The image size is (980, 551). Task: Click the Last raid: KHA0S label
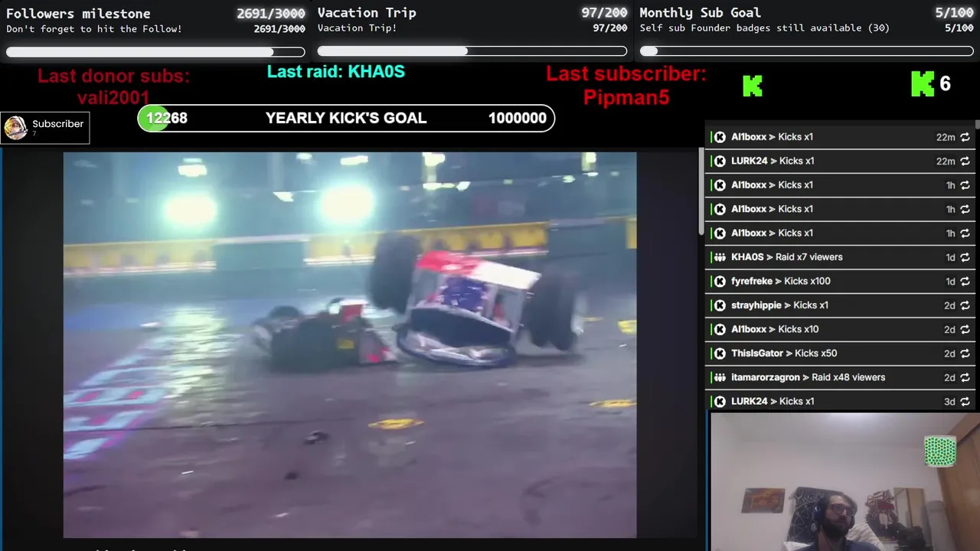[335, 72]
